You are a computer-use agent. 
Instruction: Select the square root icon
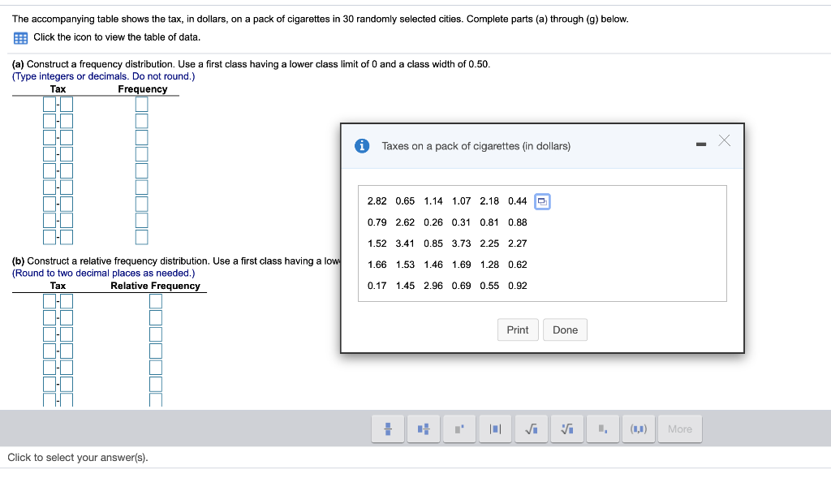[531, 429]
